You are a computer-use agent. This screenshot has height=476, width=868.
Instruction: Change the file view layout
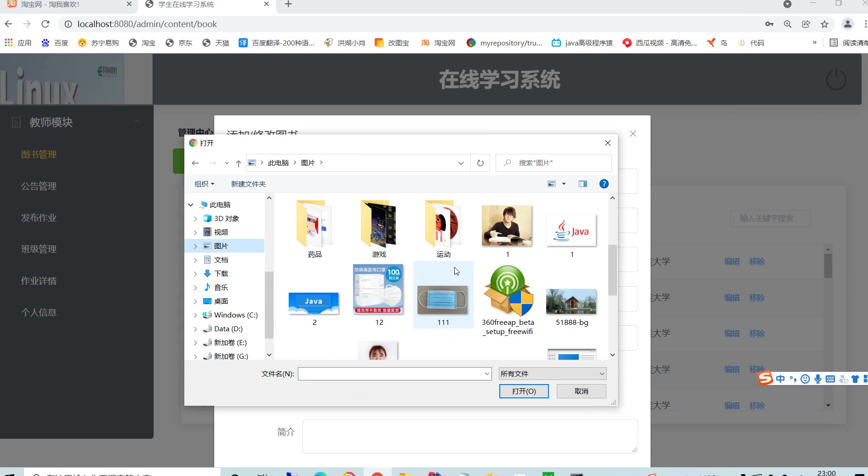(x=552, y=184)
